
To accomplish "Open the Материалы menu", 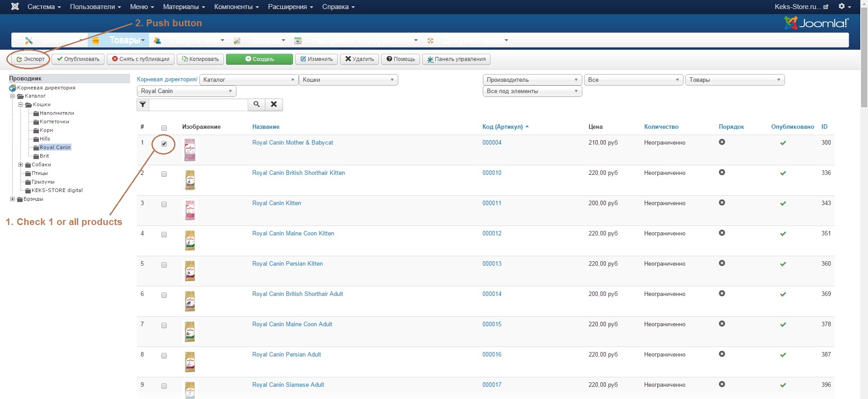I will coord(184,7).
